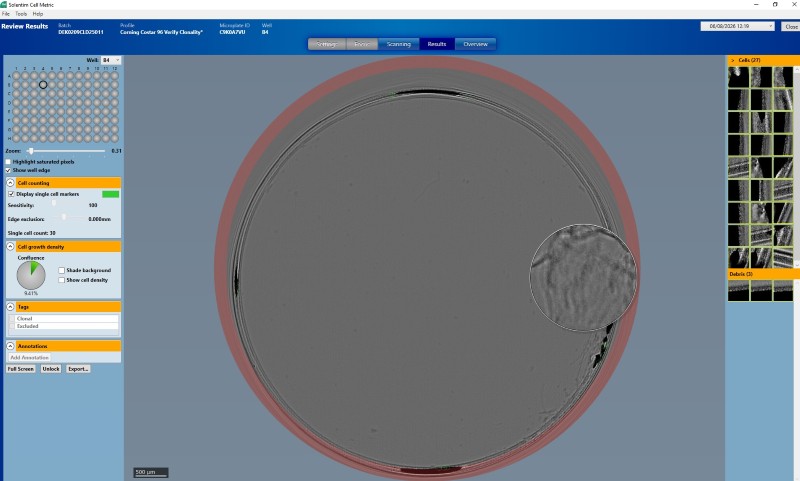The height and width of the screenshot is (481, 800).
Task: Click the Cells gallery scroll-up arrow
Action: pos(797,70)
